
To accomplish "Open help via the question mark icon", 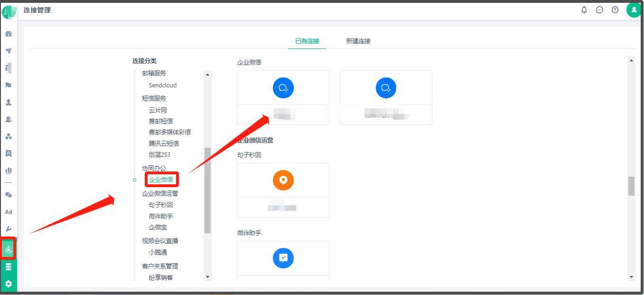I will point(615,10).
